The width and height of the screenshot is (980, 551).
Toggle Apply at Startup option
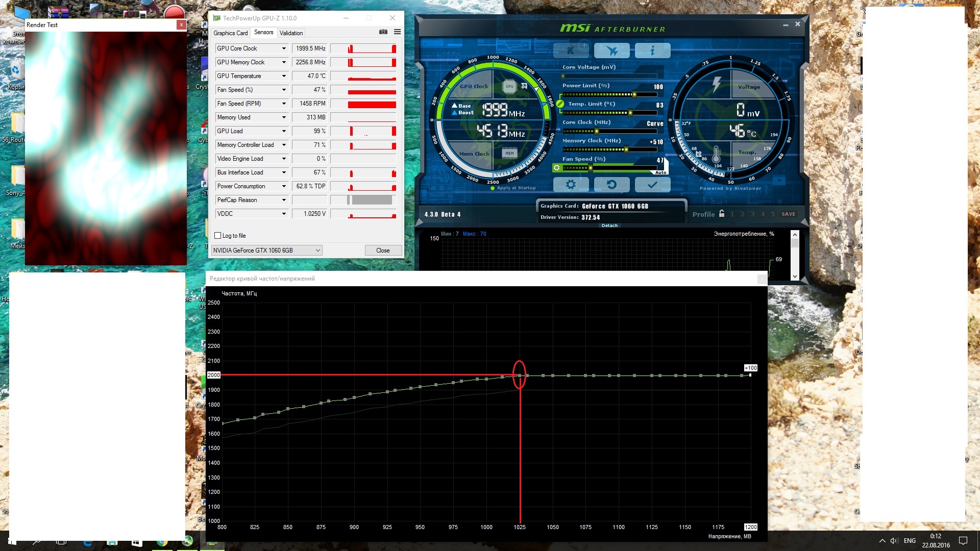pyautogui.click(x=493, y=188)
